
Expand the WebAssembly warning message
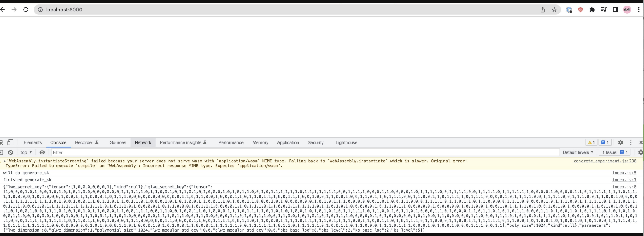click(5, 161)
